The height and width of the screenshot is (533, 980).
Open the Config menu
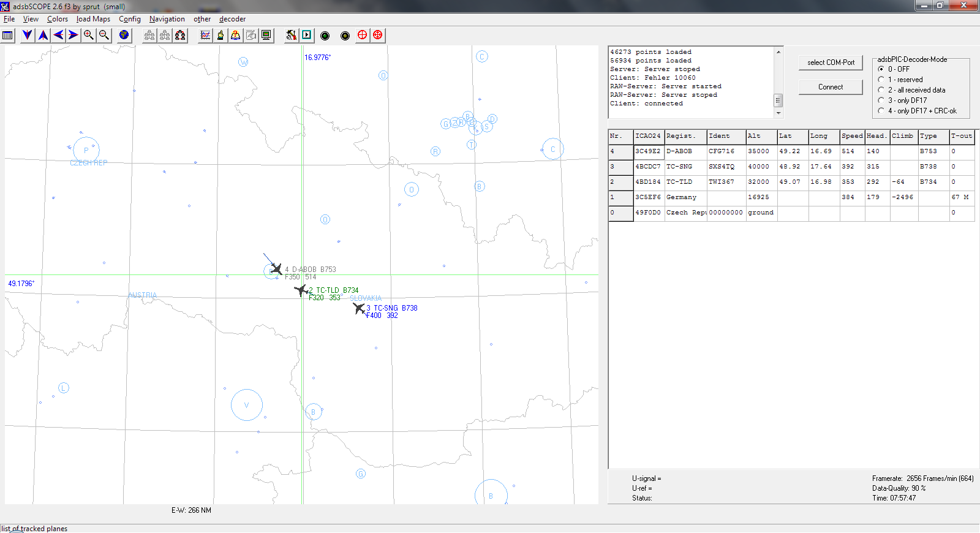pyautogui.click(x=130, y=19)
